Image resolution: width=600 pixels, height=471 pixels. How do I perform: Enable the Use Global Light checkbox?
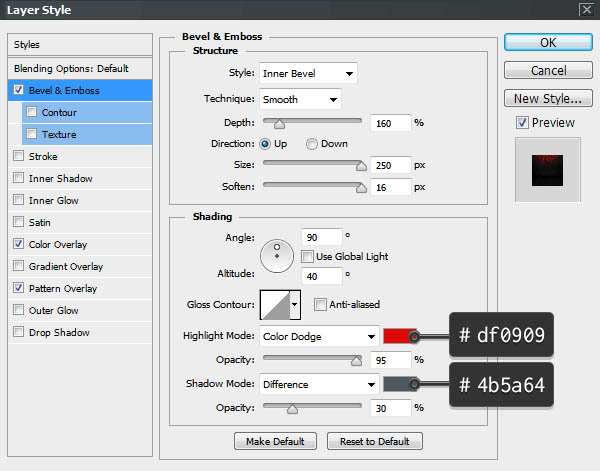coord(308,257)
